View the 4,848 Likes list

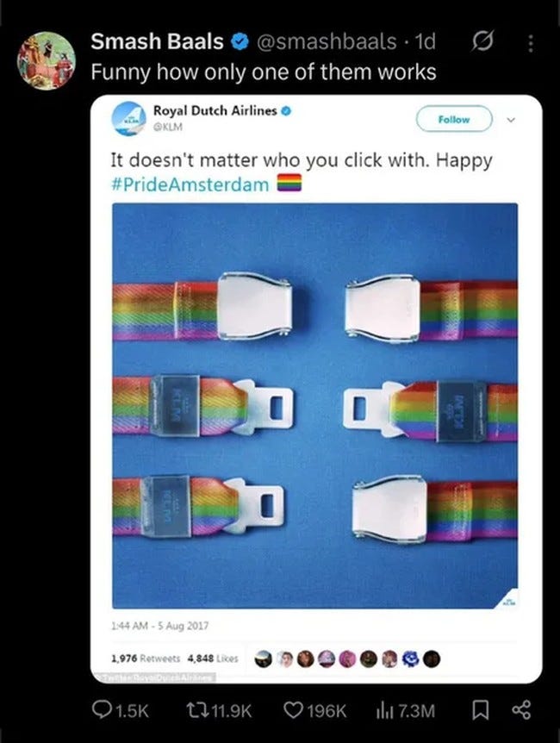(213, 659)
